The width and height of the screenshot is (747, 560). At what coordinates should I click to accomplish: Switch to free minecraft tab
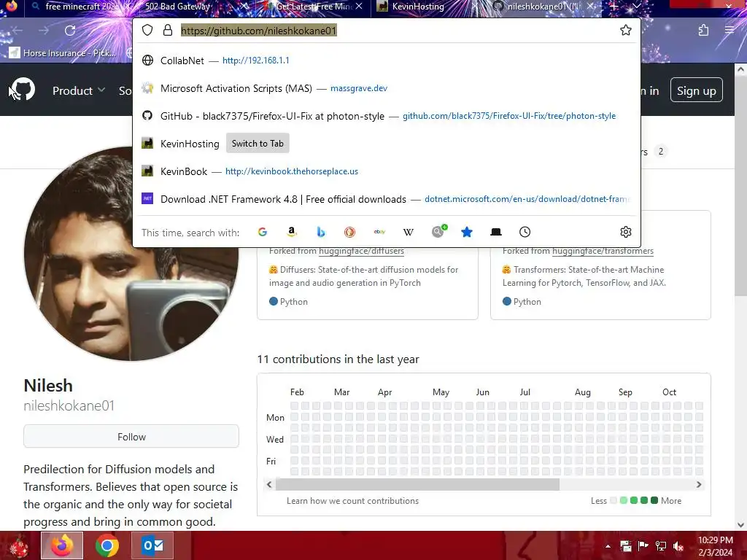point(79,7)
